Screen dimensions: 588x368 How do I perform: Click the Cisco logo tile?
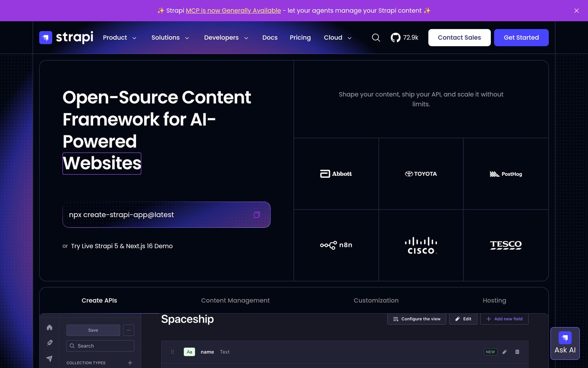421,245
